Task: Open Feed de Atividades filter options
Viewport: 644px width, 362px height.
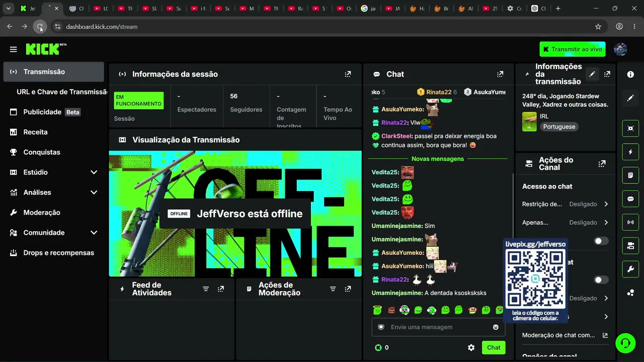Action: tap(206, 289)
